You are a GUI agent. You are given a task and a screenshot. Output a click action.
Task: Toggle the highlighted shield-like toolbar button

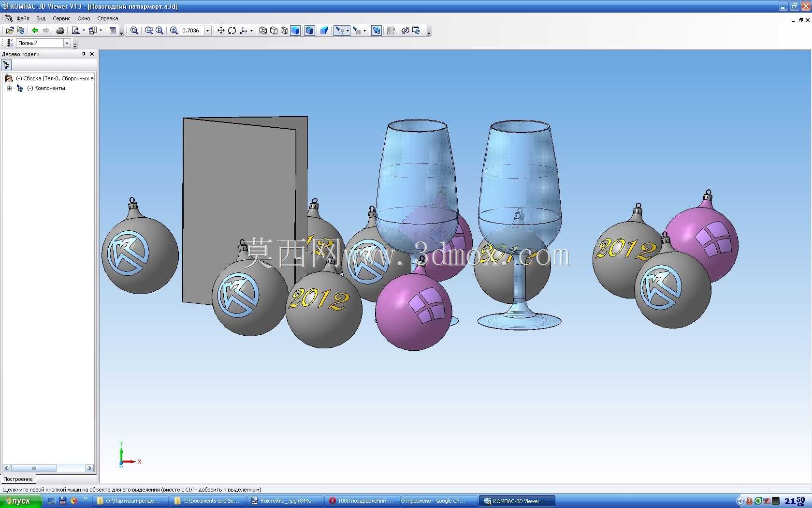coord(377,30)
